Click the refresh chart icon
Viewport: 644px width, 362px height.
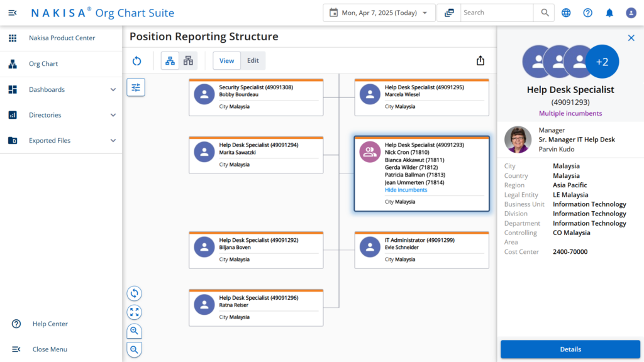(x=137, y=60)
